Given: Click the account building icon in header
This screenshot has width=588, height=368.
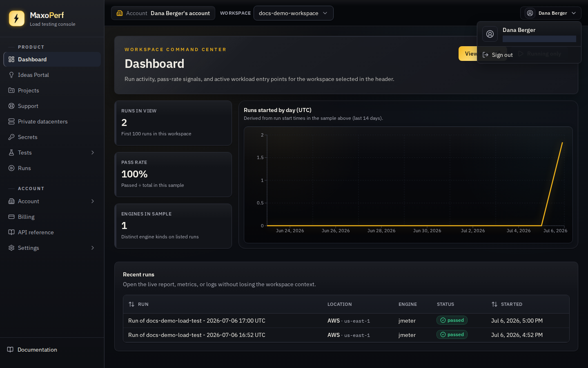Looking at the screenshot, I should pyautogui.click(x=120, y=13).
